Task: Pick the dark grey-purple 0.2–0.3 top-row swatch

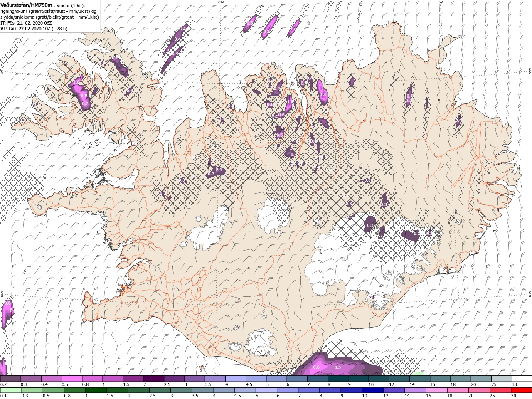Action: (11, 379)
